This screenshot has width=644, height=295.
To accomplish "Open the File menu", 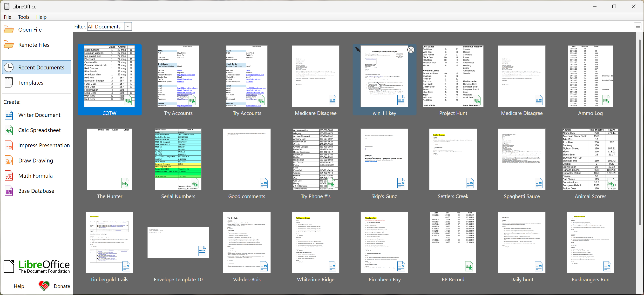I will (7, 17).
